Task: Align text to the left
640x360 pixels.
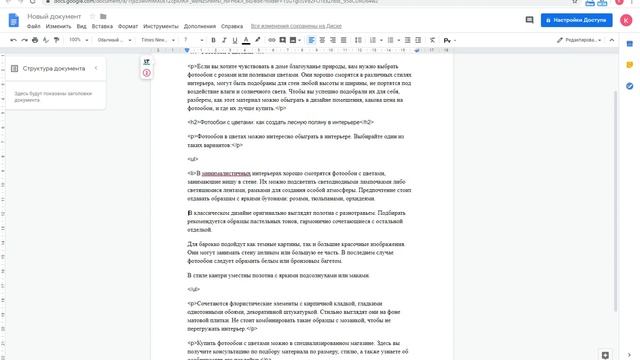Action: [x=311, y=40]
